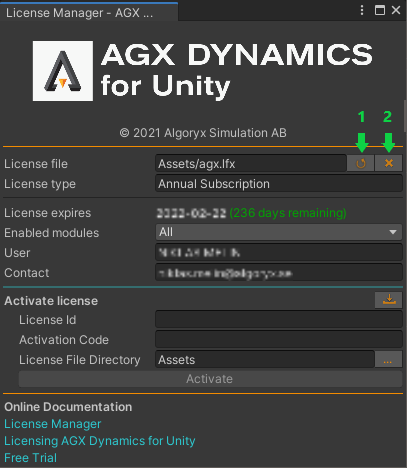The width and height of the screenshot is (407, 468).
Task: Click the '236 days remaining' text
Action: (288, 213)
